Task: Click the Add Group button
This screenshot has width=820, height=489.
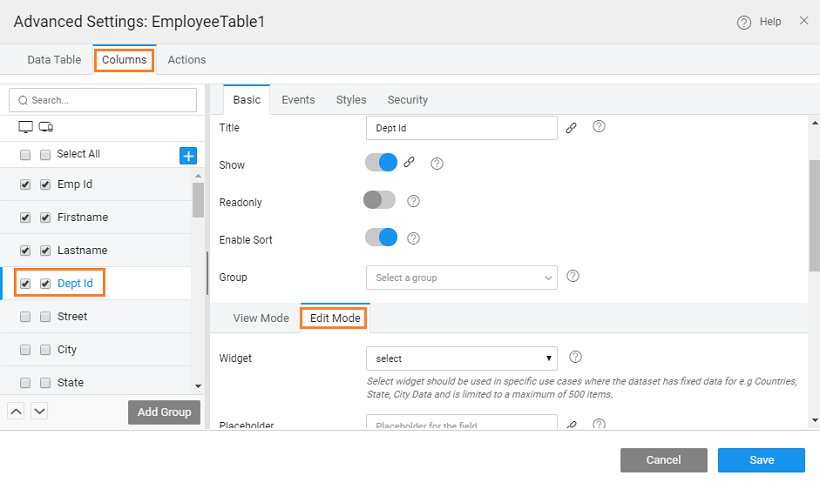Action: point(164,412)
